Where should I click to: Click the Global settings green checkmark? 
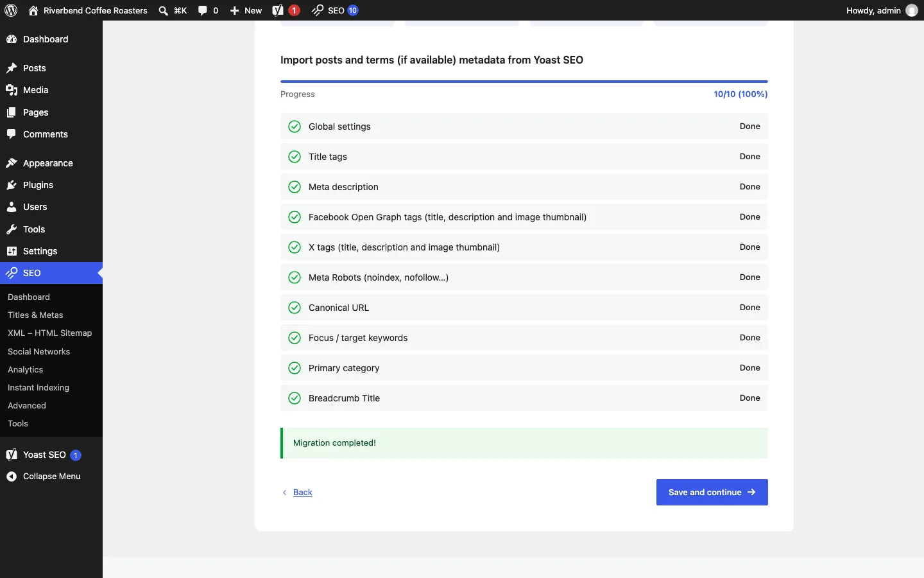[295, 127]
